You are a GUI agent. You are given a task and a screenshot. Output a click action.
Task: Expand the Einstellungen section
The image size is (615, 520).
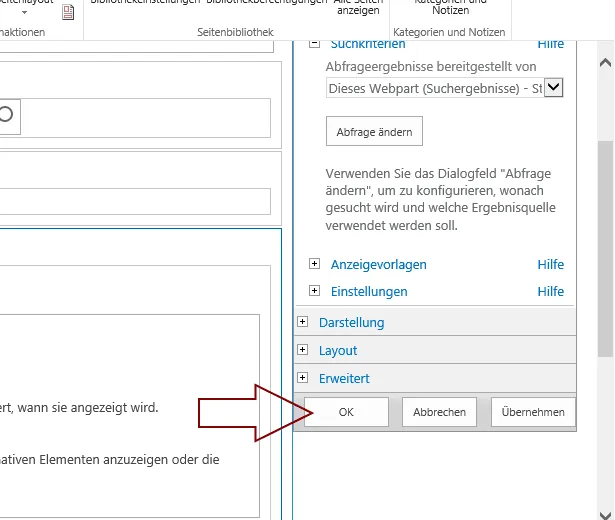(x=314, y=291)
